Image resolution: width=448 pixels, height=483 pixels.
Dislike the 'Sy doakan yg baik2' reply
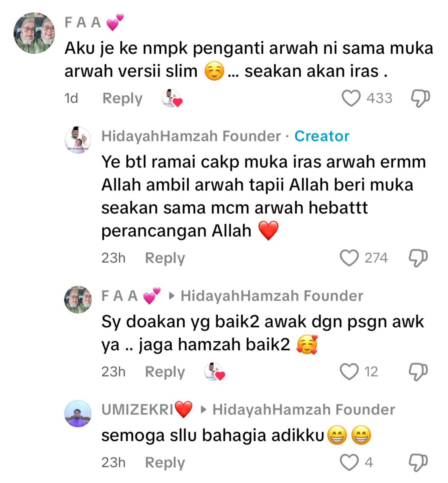tap(418, 372)
